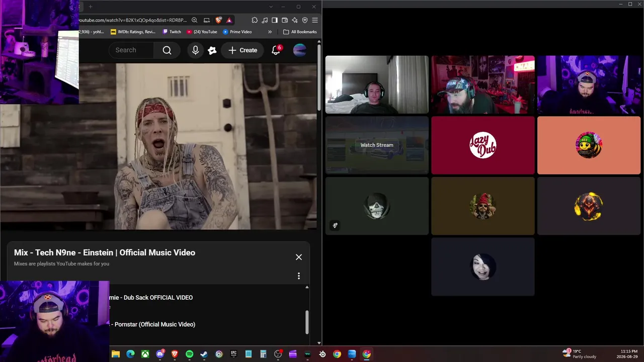Open the Xbox app from the taskbar
Viewport: 644px width, 362px height.
[145, 354]
